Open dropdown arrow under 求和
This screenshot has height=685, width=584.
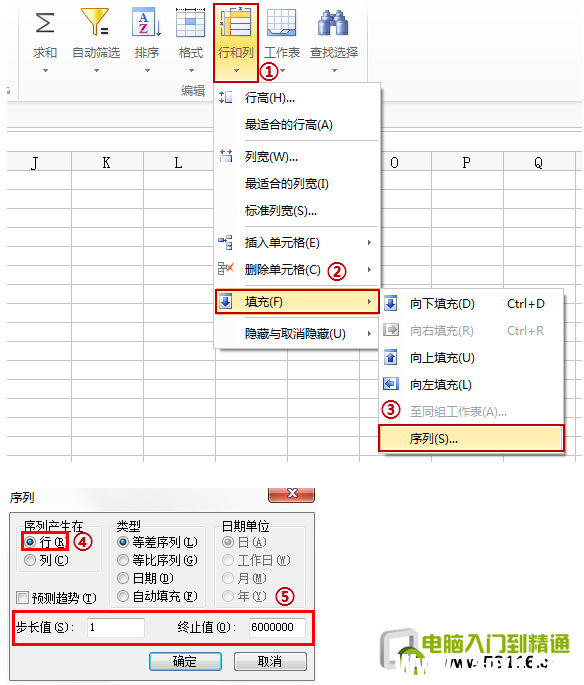click(x=45, y=70)
